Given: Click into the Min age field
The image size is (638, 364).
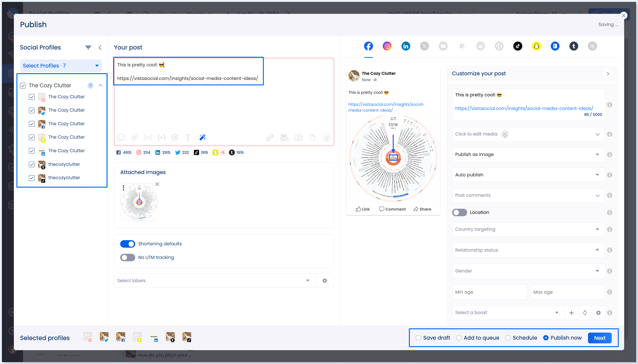Looking at the screenshot, I should point(489,292).
